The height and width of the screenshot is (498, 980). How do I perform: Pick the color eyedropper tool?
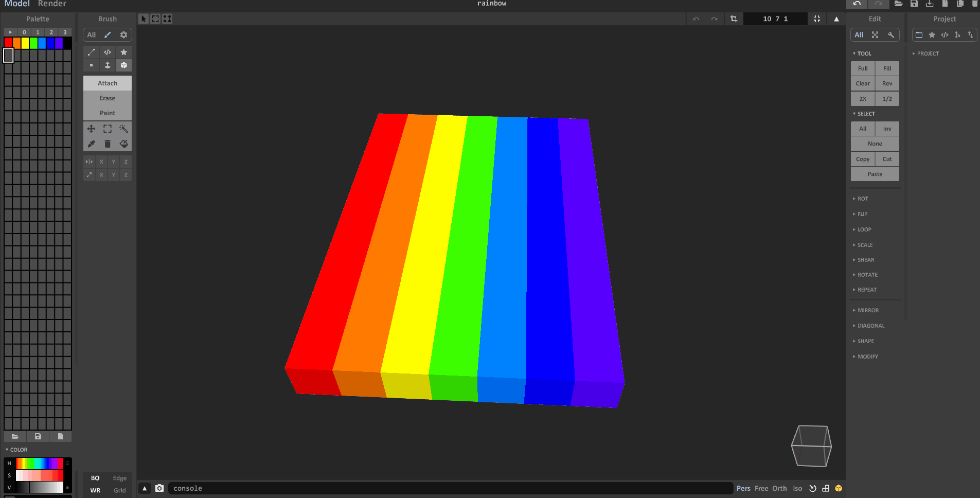click(91, 144)
